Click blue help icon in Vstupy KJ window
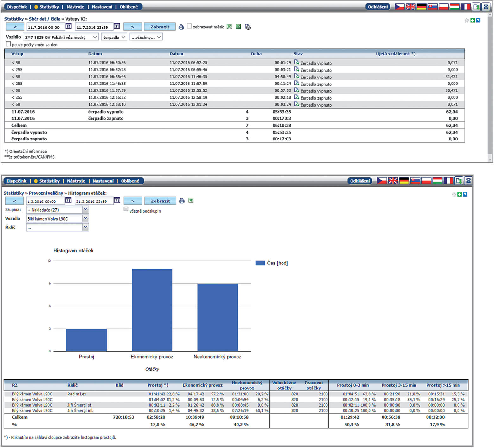 coord(478,20)
